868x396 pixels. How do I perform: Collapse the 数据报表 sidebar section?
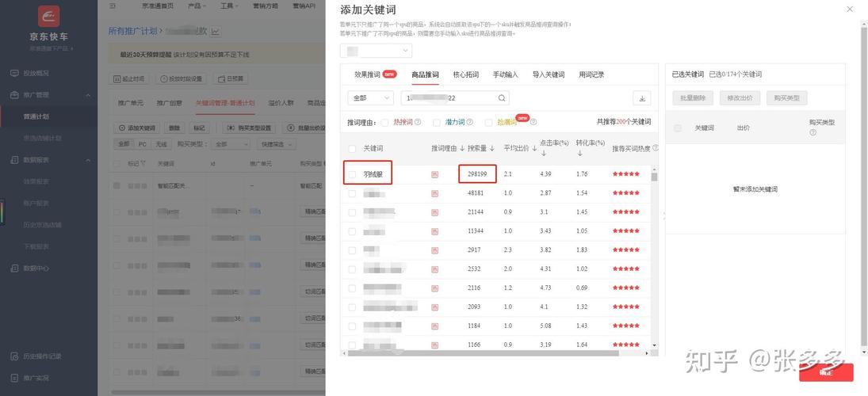click(89, 160)
